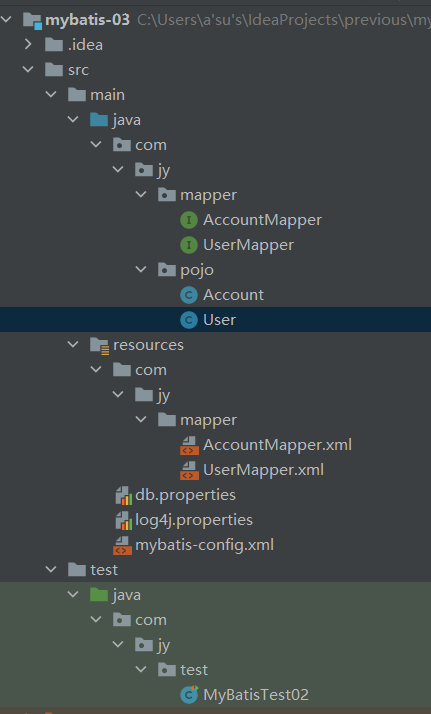Image resolution: width=431 pixels, height=714 pixels.
Task: Collapse the com package under main java
Action: [96, 144]
